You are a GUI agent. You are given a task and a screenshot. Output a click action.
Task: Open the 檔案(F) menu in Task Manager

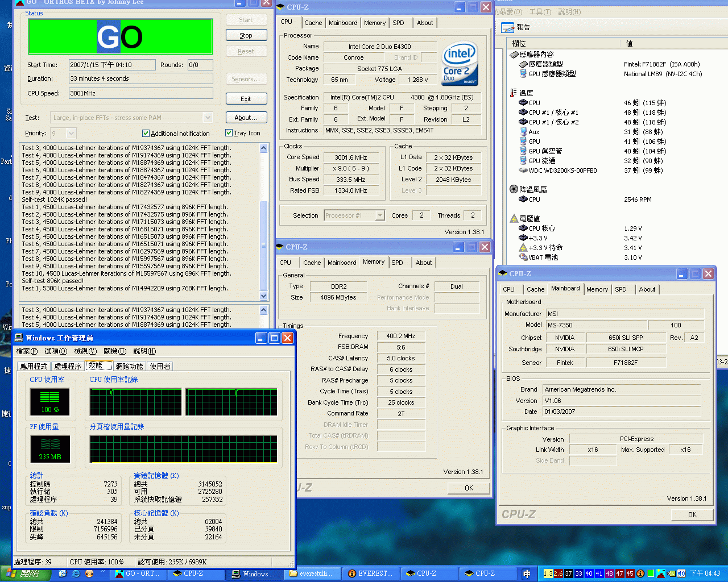27,351
